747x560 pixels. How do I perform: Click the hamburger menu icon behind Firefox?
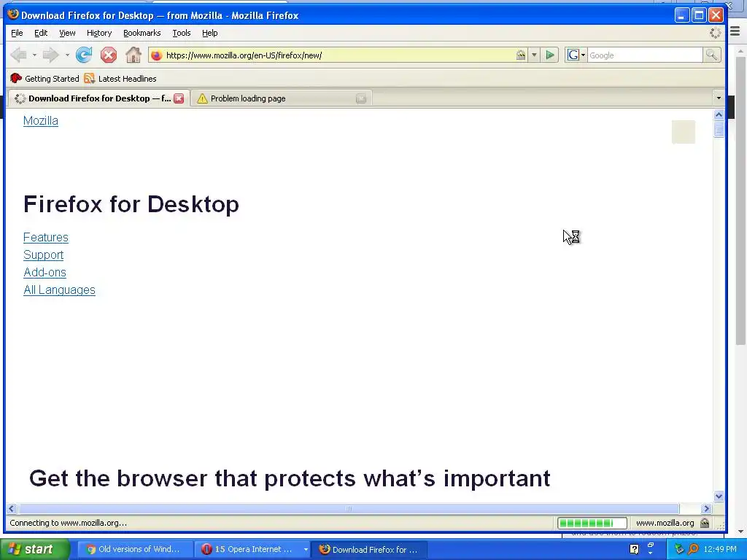click(x=735, y=31)
